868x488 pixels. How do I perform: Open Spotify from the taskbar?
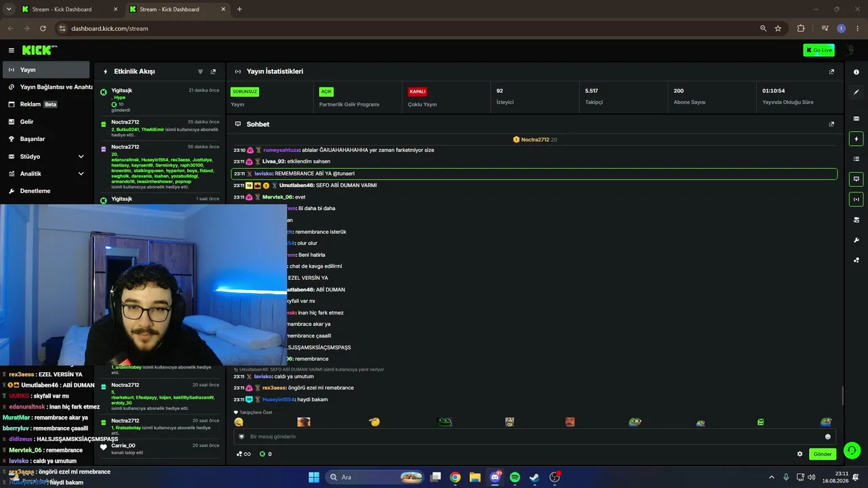click(515, 477)
